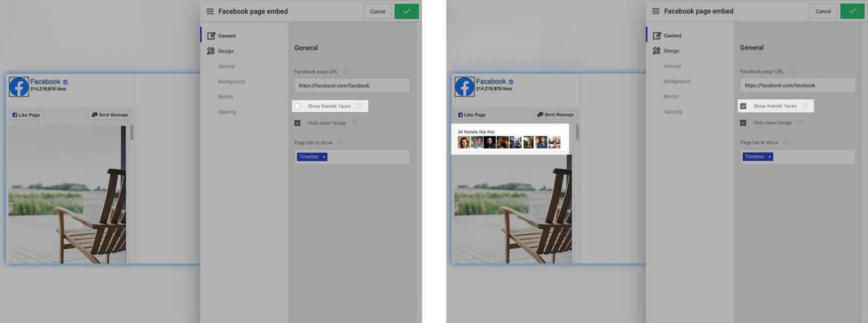Click the green checkmark confirm button in right screenshot

(852, 11)
